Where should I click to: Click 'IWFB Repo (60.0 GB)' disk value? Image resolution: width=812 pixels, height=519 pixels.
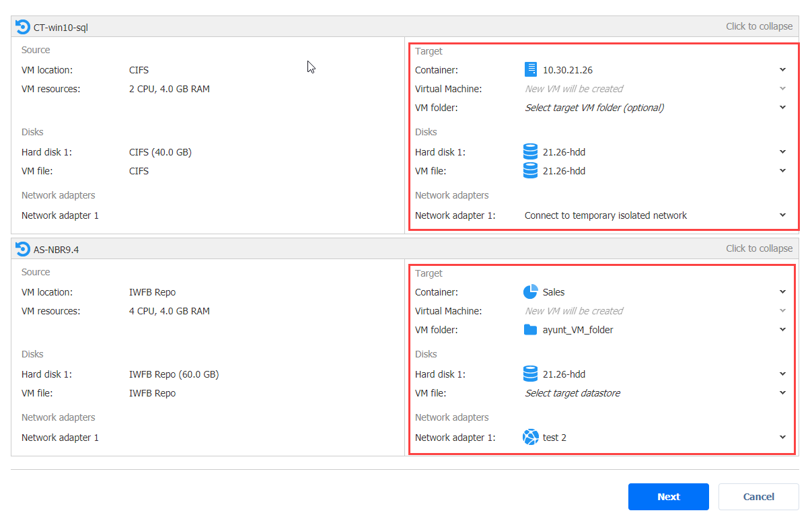(174, 374)
